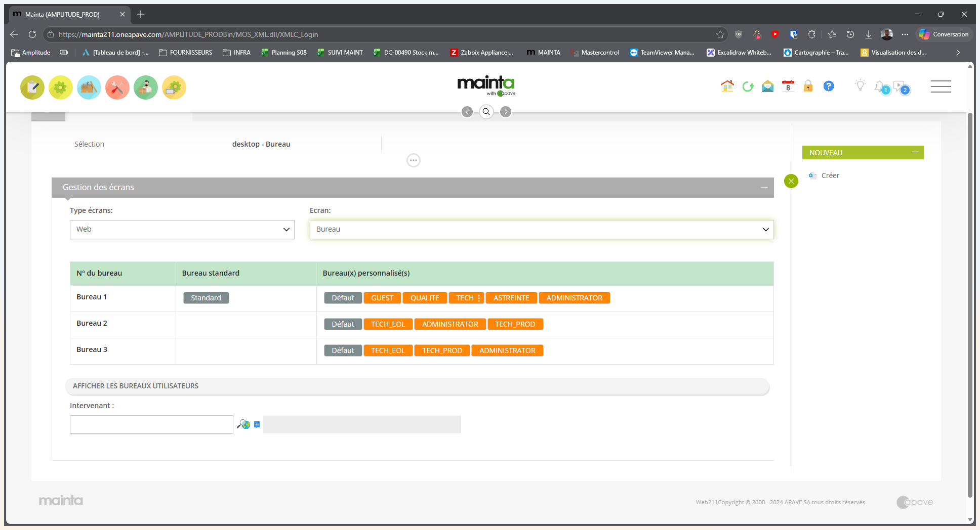980x530 pixels.
Task: Click the green refresh arrow icon
Action: click(x=748, y=86)
